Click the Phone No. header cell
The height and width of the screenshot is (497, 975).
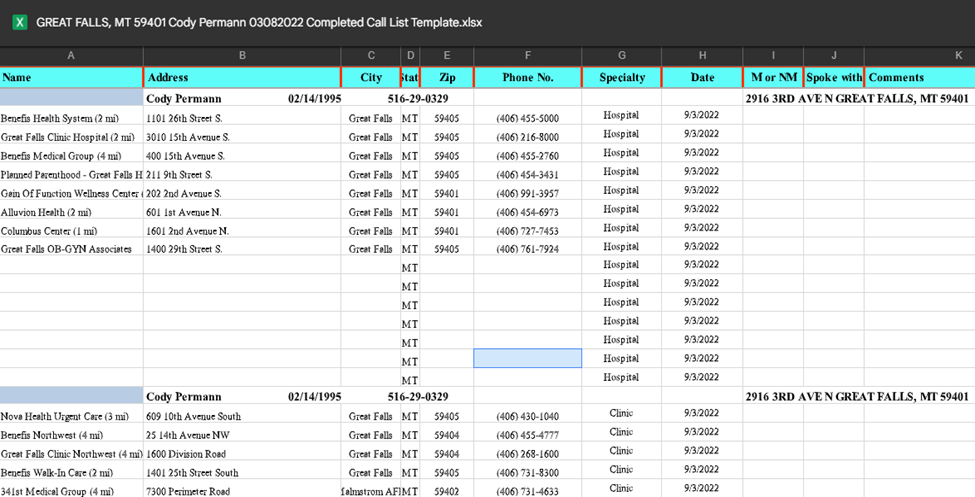tap(527, 78)
